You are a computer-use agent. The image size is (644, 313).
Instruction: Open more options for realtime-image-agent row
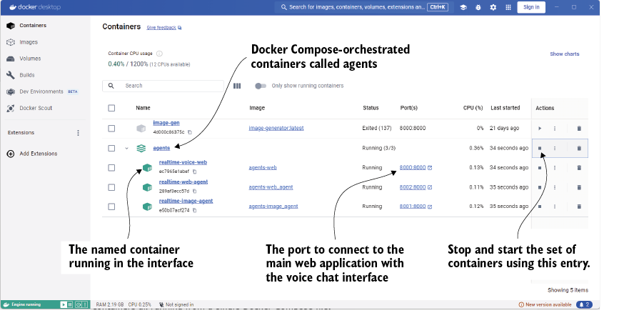pyautogui.click(x=555, y=207)
